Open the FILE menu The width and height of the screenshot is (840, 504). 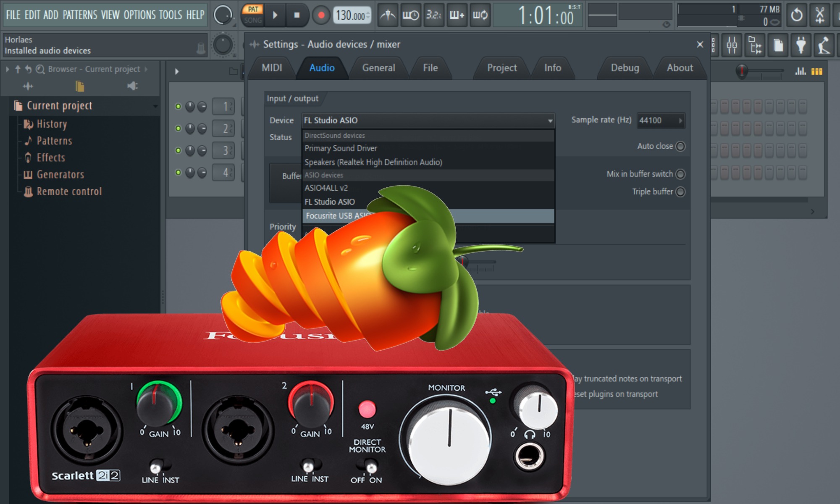point(13,15)
